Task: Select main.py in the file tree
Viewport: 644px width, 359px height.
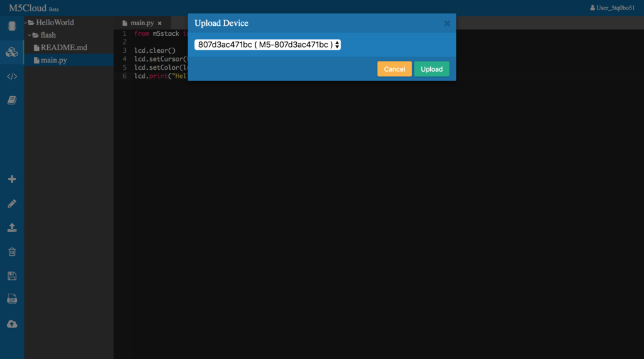Action: point(54,60)
